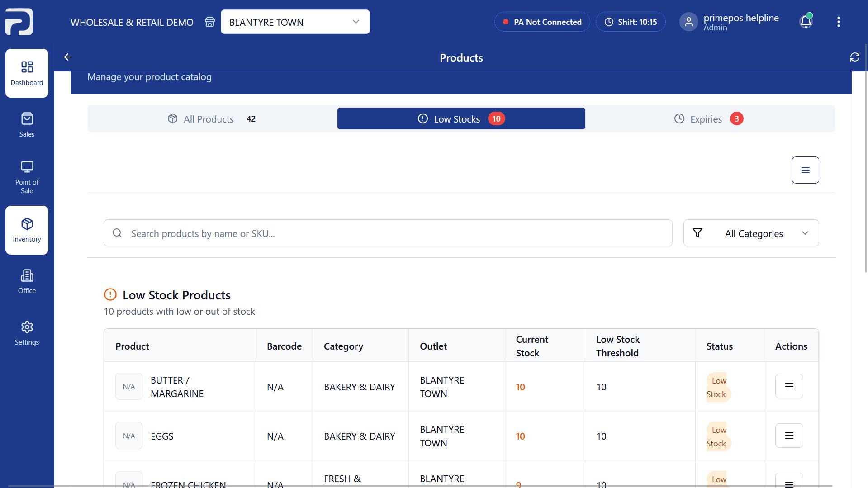Open the Sales sidebar section
Viewport: 868px width, 488px height.
(27, 125)
